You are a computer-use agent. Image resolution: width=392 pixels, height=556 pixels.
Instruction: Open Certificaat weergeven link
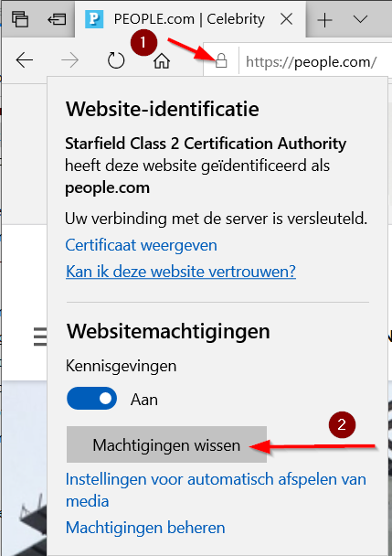[x=141, y=245]
